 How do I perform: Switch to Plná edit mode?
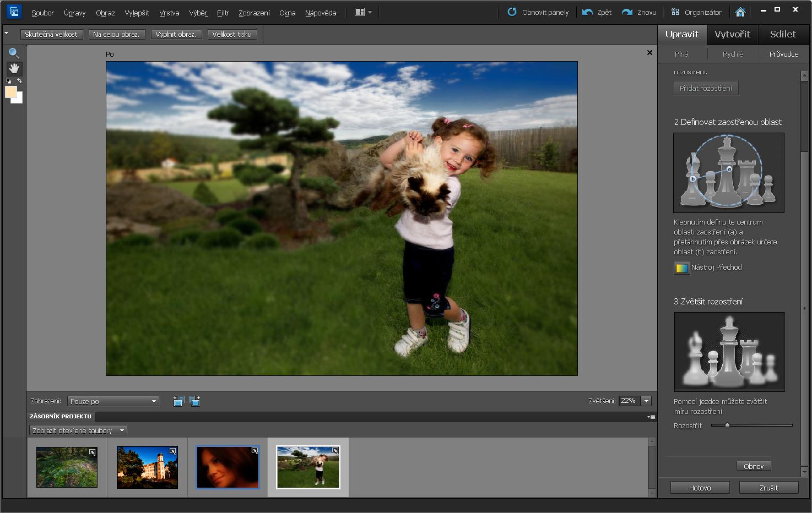click(x=681, y=54)
